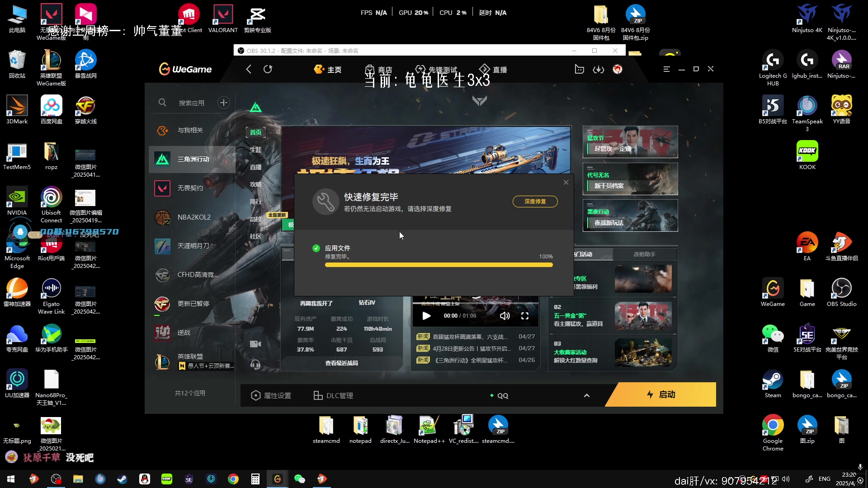Close the quick repair dialog
The width and height of the screenshot is (868, 488).
[x=566, y=183]
